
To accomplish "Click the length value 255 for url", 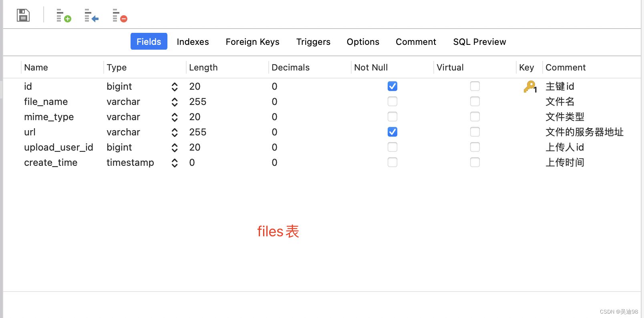I will [198, 132].
